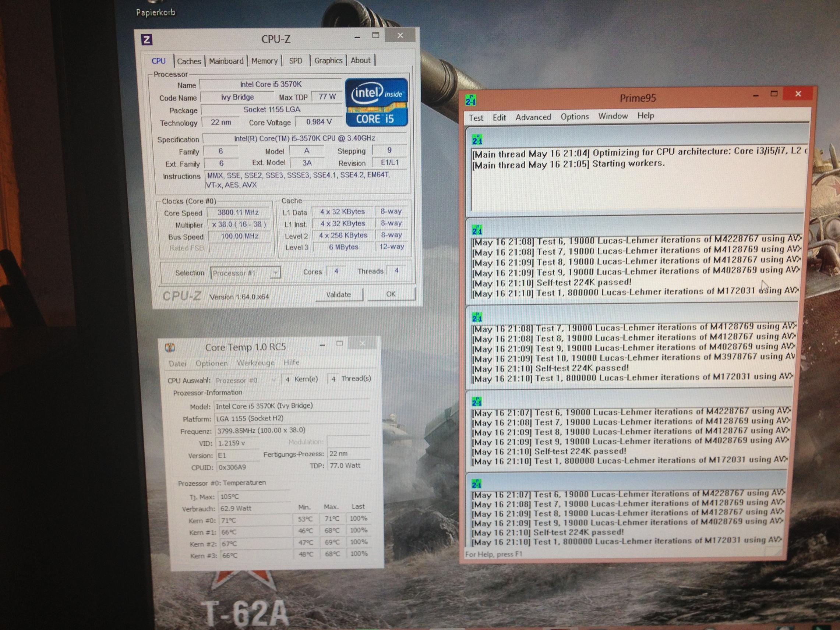Screen dimensions: 840x630
Task: Expand the Processor #1 selection dropdown
Action: 276,273
